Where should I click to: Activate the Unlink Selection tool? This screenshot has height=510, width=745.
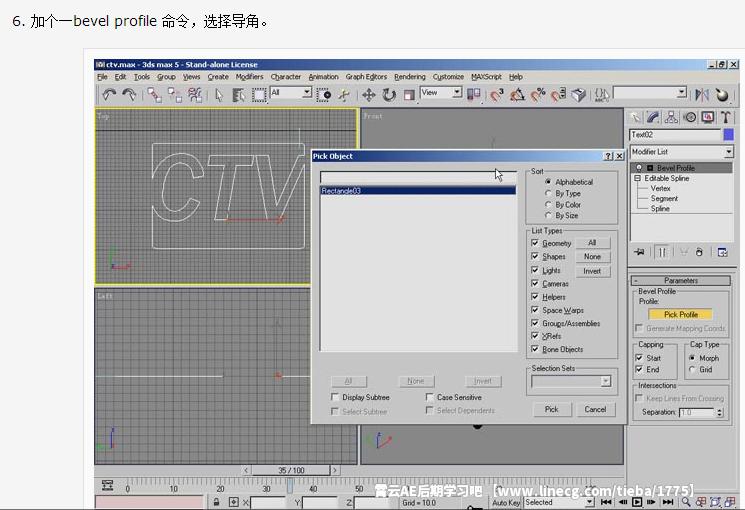click(x=174, y=95)
